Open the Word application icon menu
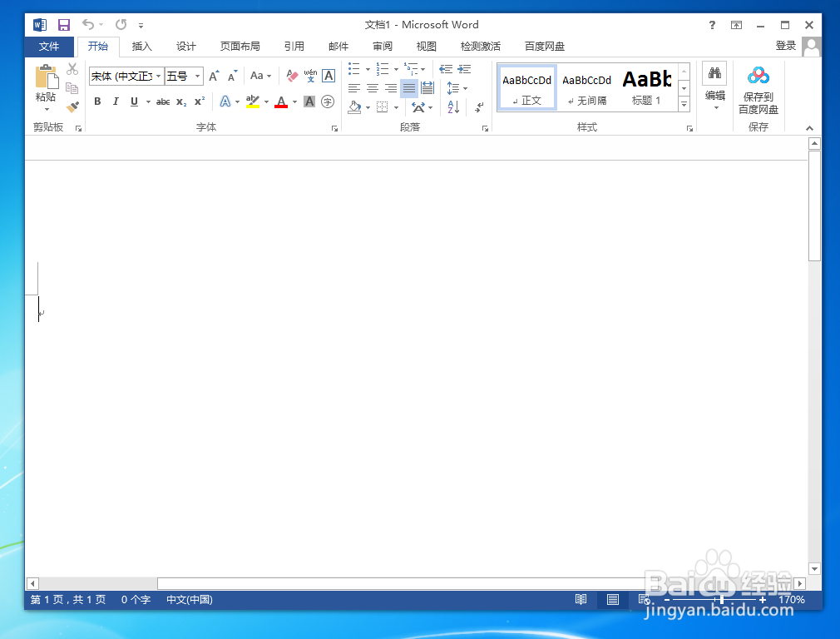The width and height of the screenshot is (840, 639). coord(40,25)
